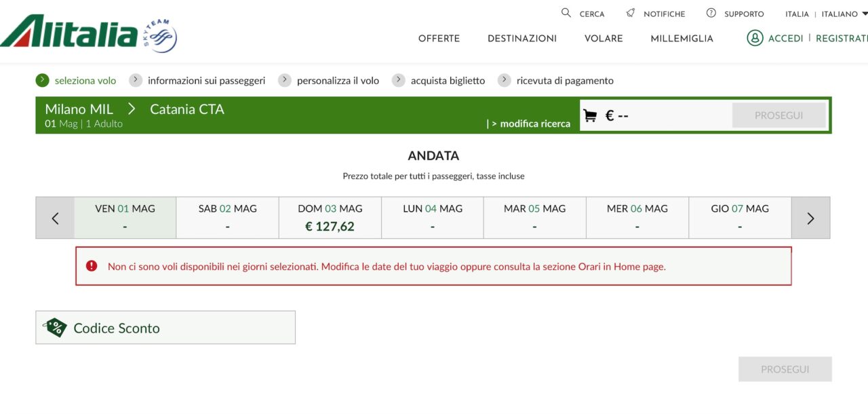The image size is (868, 414).
Task: Click the seleziona volo step icon
Action: 43,80
